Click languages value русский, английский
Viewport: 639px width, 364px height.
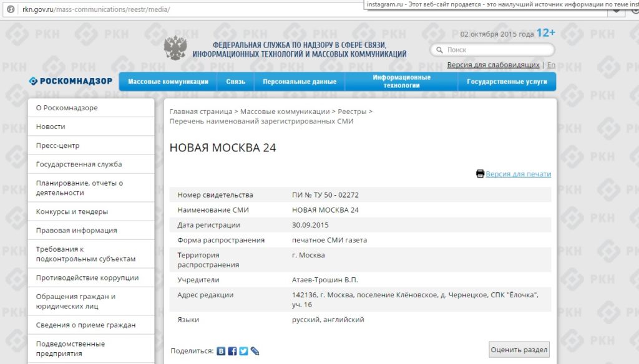328,320
